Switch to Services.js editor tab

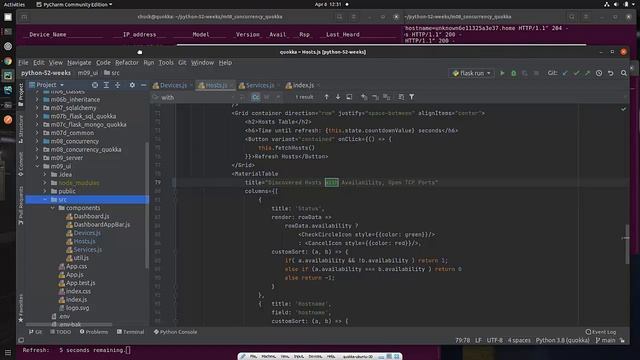pyautogui.click(x=259, y=85)
